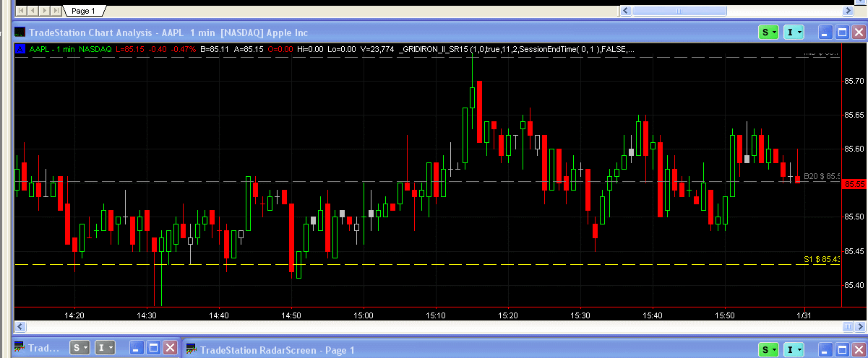868x358 pixels.
Task: Maximize the minimized 'Trad...' window
Action: (153, 348)
